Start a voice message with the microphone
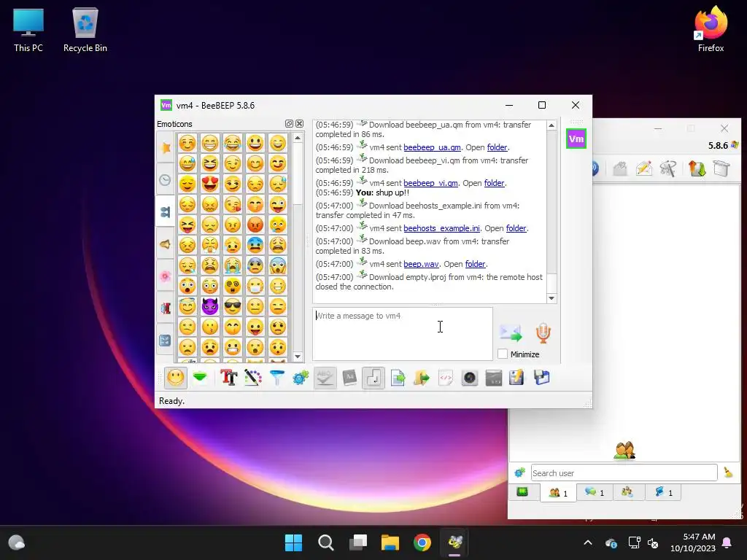 [x=543, y=332]
